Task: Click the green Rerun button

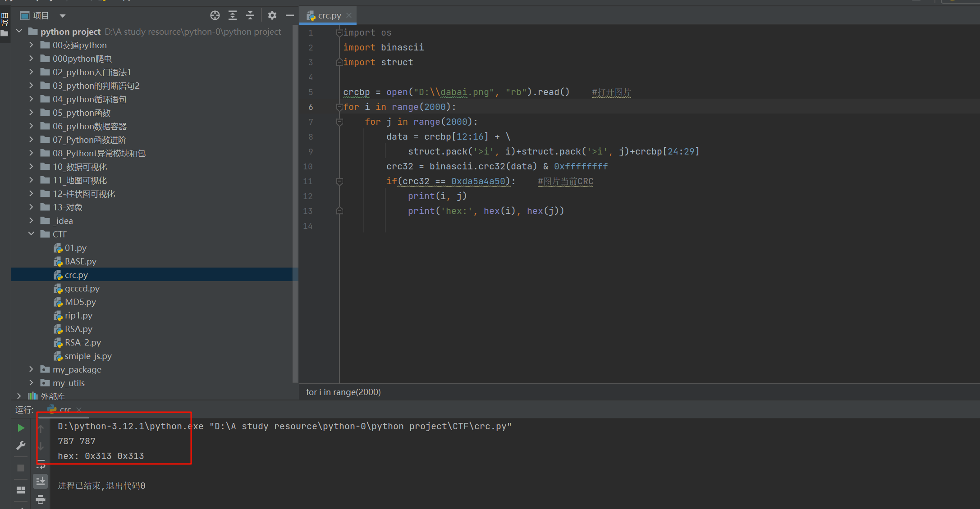Action: pos(21,428)
